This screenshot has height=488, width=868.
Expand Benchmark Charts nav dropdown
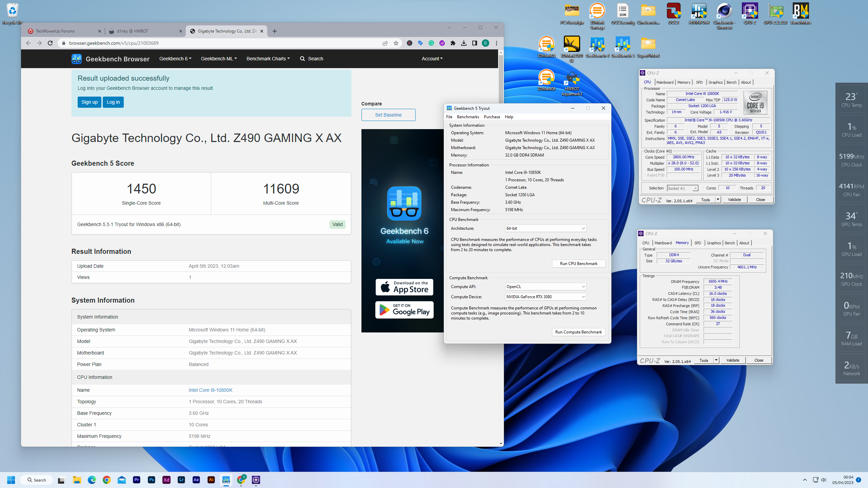point(268,59)
